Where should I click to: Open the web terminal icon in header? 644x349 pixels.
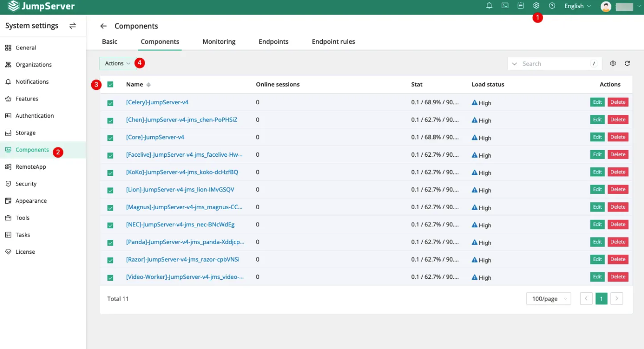click(505, 6)
